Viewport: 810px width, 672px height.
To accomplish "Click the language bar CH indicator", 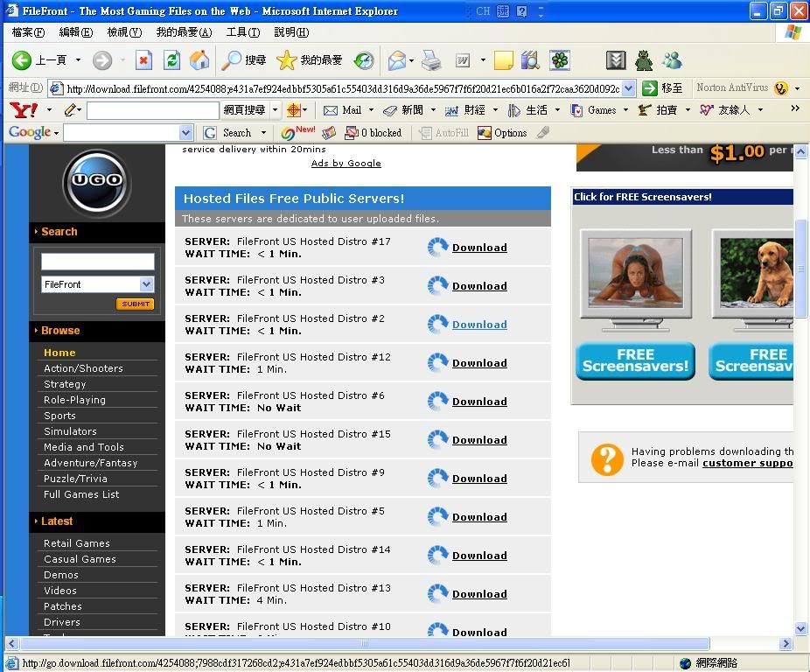I will (483, 10).
